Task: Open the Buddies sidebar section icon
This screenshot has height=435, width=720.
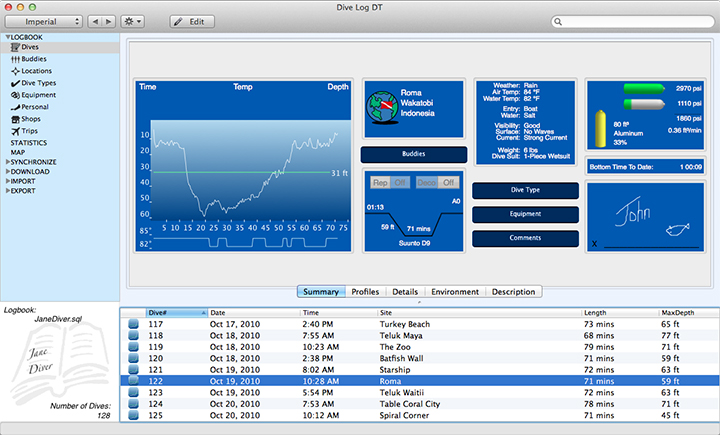Action: click(x=15, y=59)
